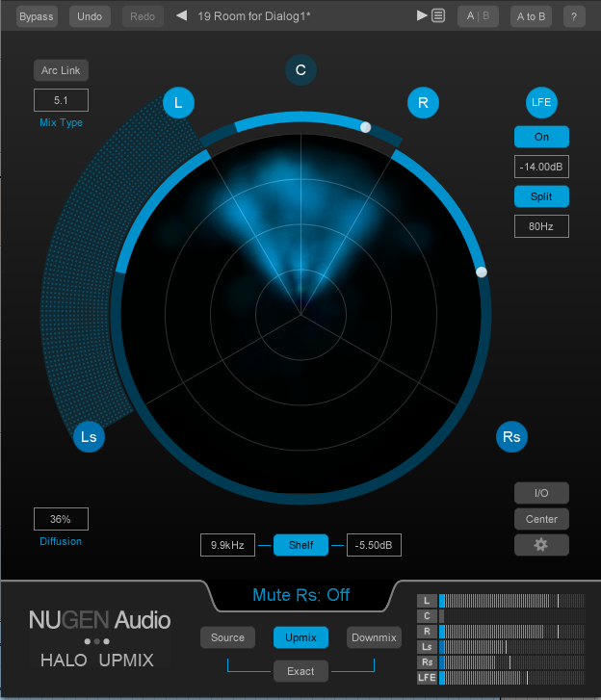
Task: Load the previous preset with left arrow
Action: pos(182,16)
